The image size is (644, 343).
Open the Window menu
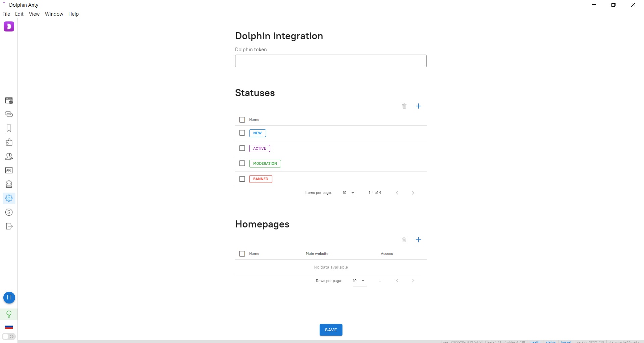tap(54, 14)
